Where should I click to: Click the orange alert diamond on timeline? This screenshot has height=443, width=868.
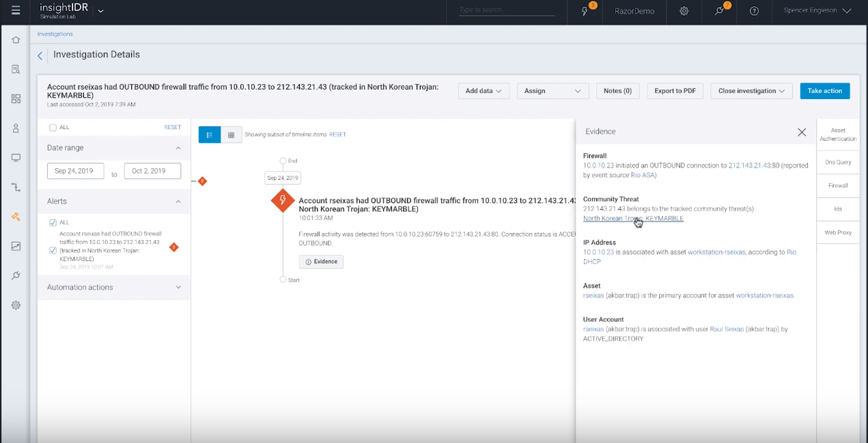[283, 201]
